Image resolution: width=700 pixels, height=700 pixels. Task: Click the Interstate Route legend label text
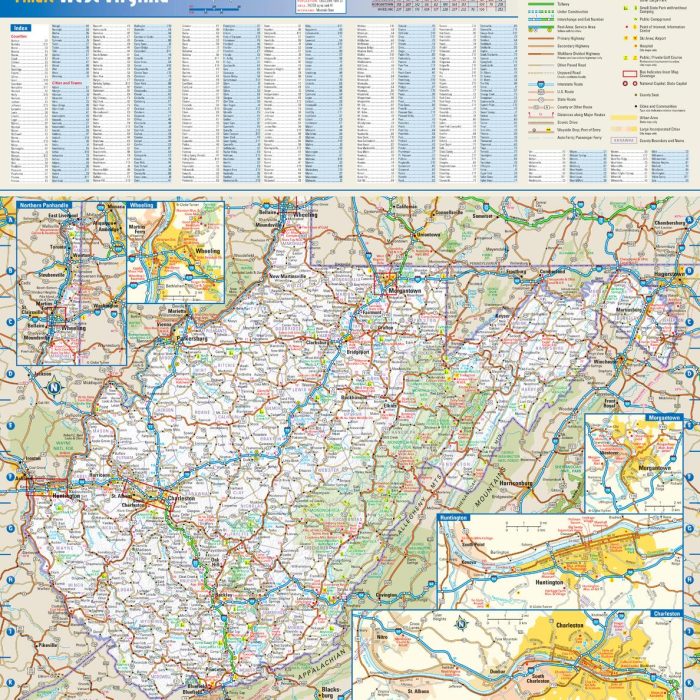(570, 84)
